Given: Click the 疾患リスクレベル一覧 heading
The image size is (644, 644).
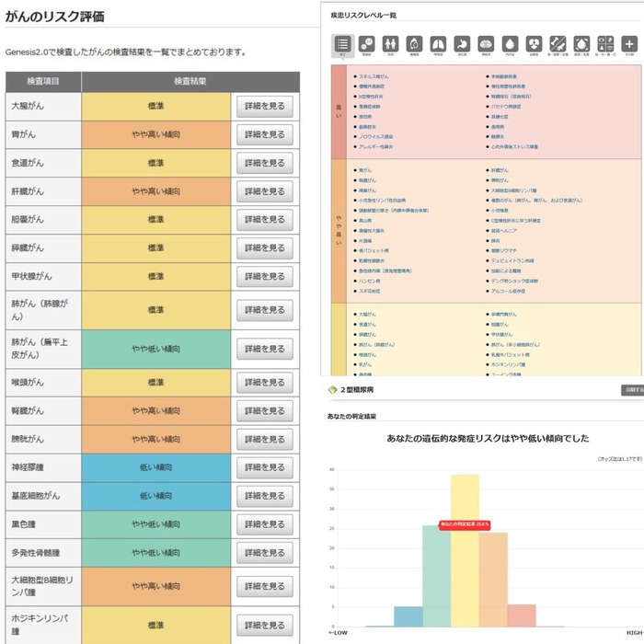Looking at the screenshot, I should 363,16.
